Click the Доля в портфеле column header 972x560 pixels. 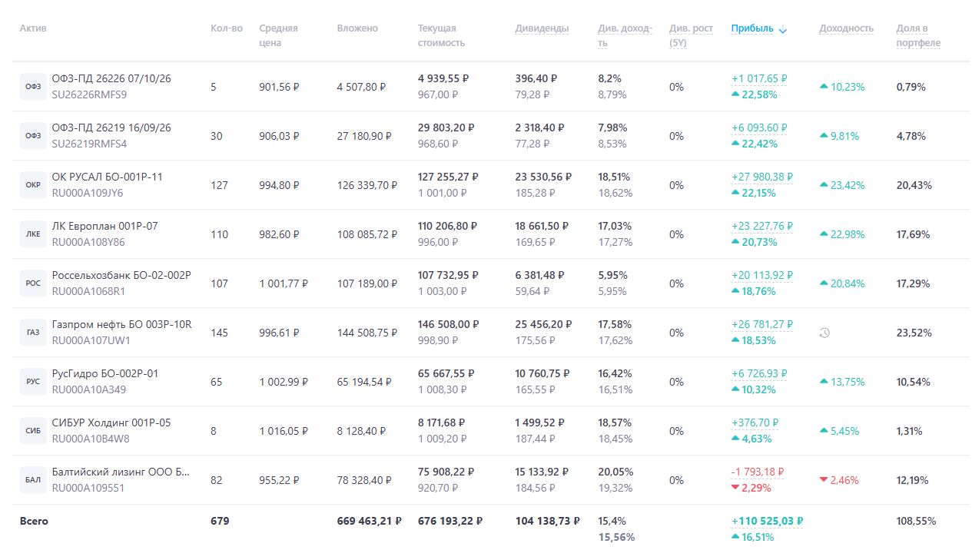917,35
